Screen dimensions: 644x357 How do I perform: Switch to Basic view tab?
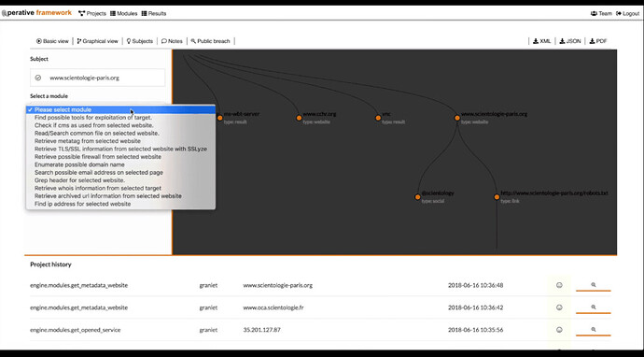tap(52, 41)
